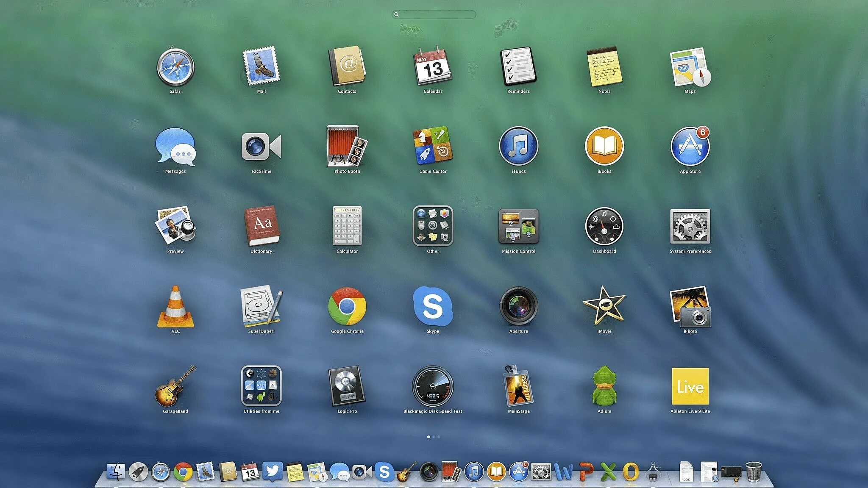Launch Microsoft PowerPoint from the Dock
The image size is (868, 488).
point(586,472)
